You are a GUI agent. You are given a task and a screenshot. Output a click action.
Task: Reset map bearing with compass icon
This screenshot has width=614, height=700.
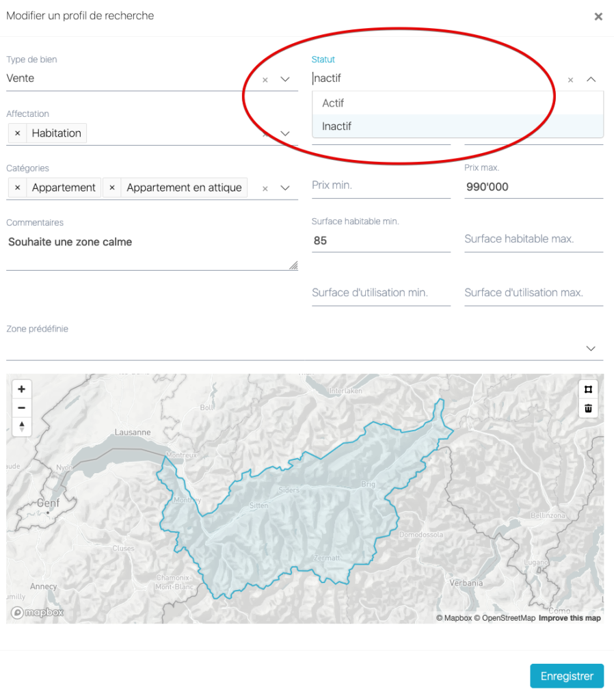point(22,427)
